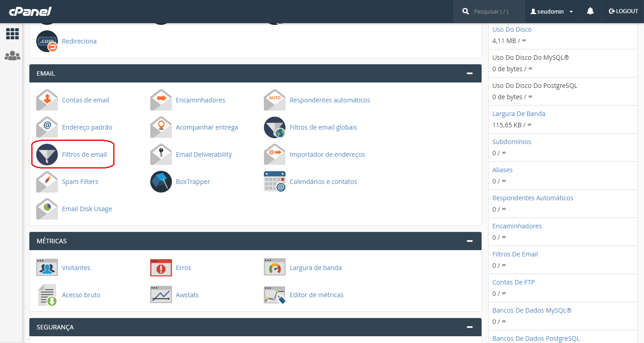
Task: Open the Contas de email link
Action: point(86,100)
